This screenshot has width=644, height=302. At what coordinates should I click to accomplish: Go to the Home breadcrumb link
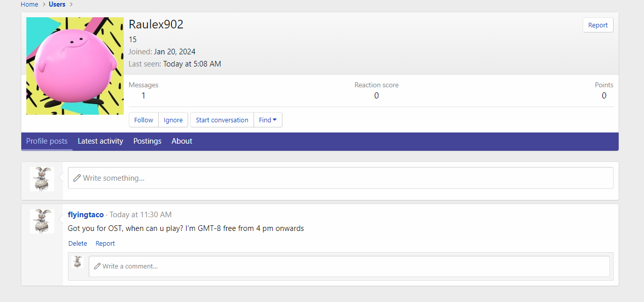(29, 5)
